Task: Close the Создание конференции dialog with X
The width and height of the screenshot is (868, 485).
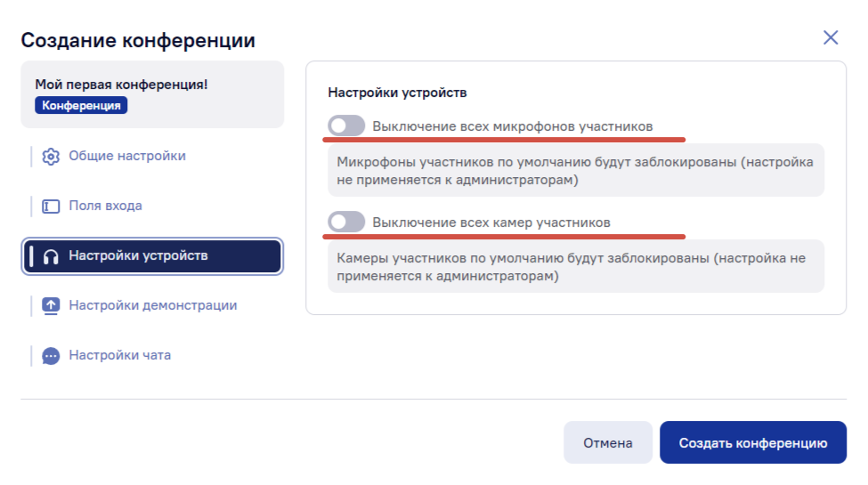Action: pos(831,37)
